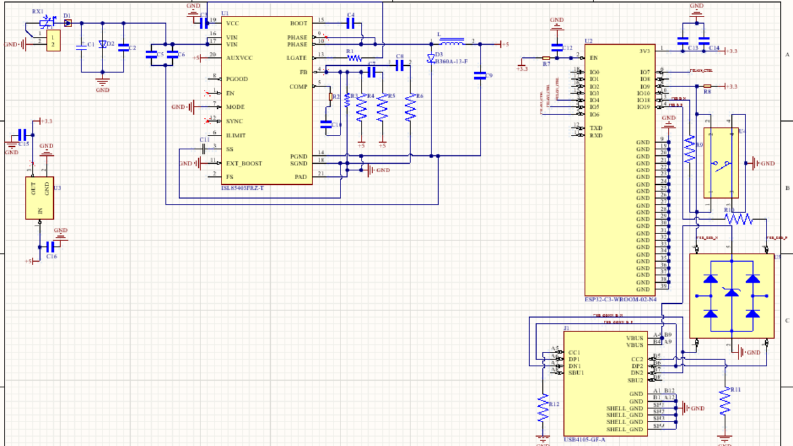Click the inductor L symbol
This screenshot has width=793, height=446.
point(452,41)
